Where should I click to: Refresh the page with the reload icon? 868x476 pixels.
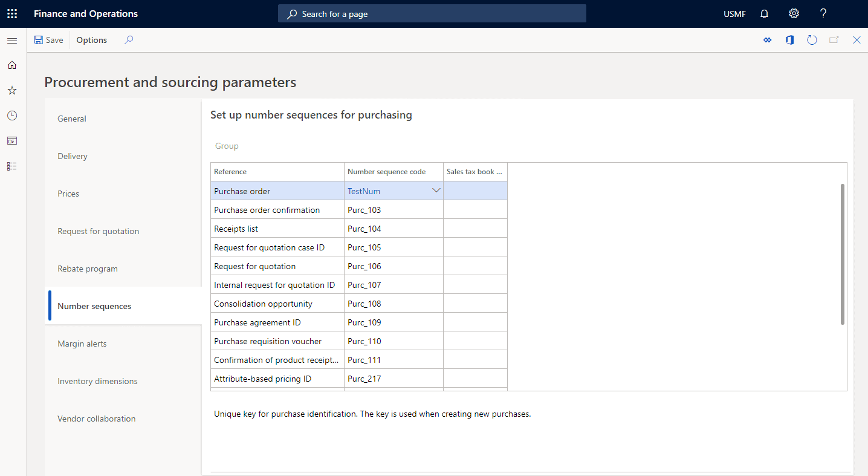[x=812, y=40]
